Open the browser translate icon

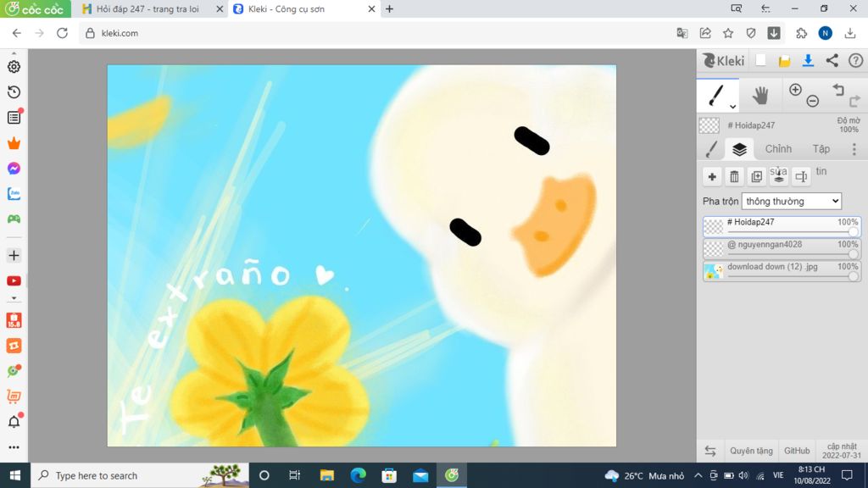coord(682,33)
